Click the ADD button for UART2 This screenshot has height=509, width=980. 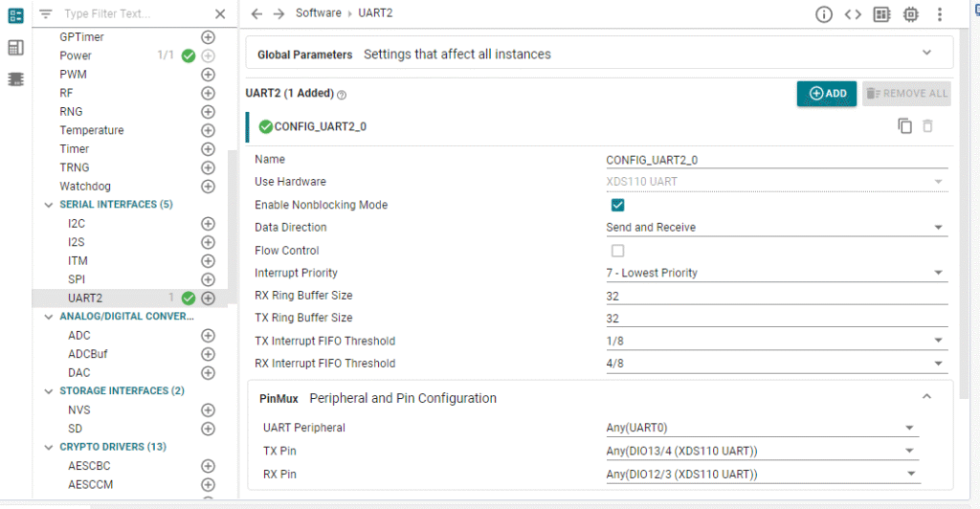click(827, 93)
